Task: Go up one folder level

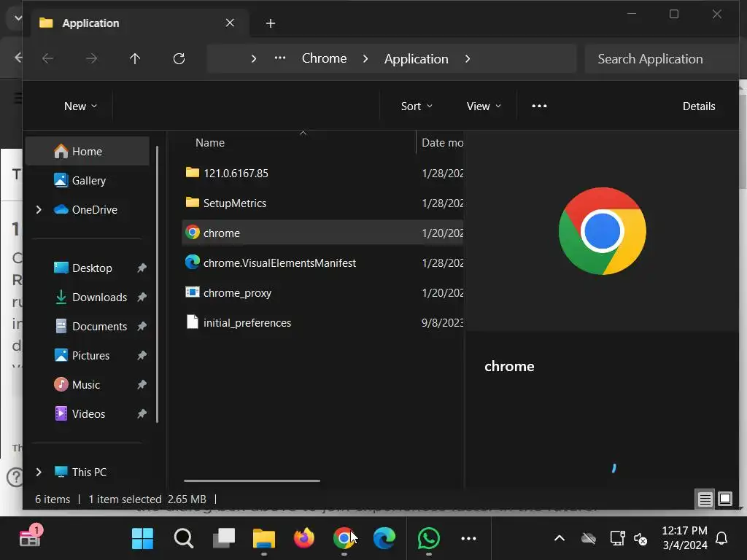Action: click(x=135, y=58)
